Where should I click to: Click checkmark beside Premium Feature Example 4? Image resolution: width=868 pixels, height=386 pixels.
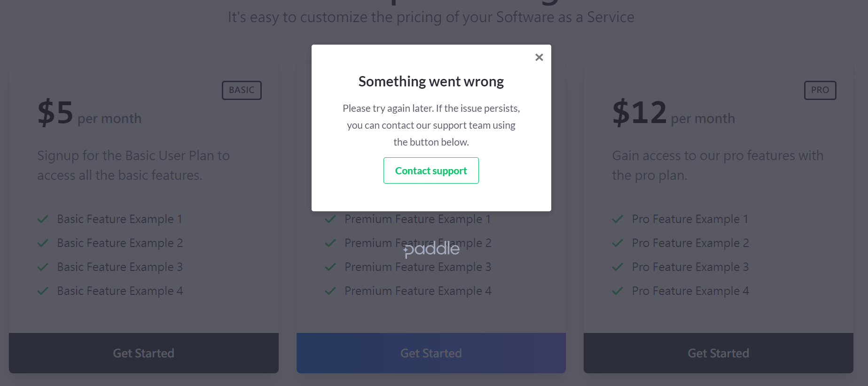330,291
